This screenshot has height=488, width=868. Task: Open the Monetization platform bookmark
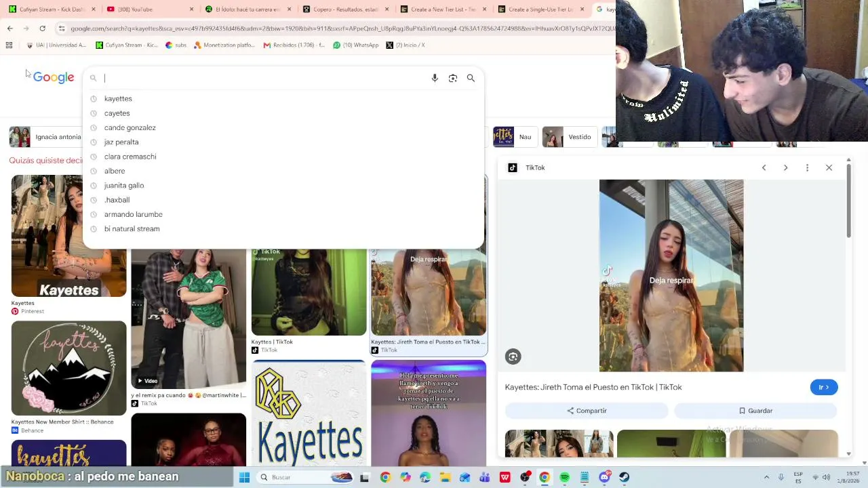pos(224,45)
